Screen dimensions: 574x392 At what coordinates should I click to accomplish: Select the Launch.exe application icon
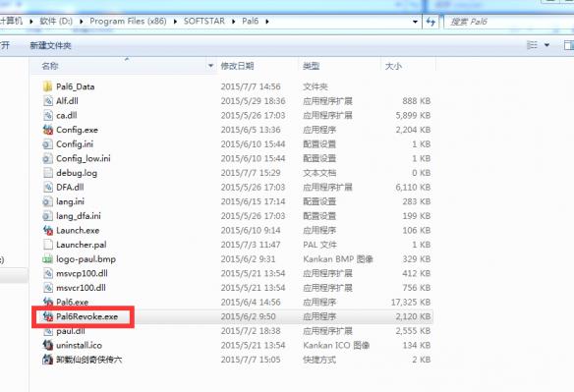pyautogui.click(x=47, y=230)
